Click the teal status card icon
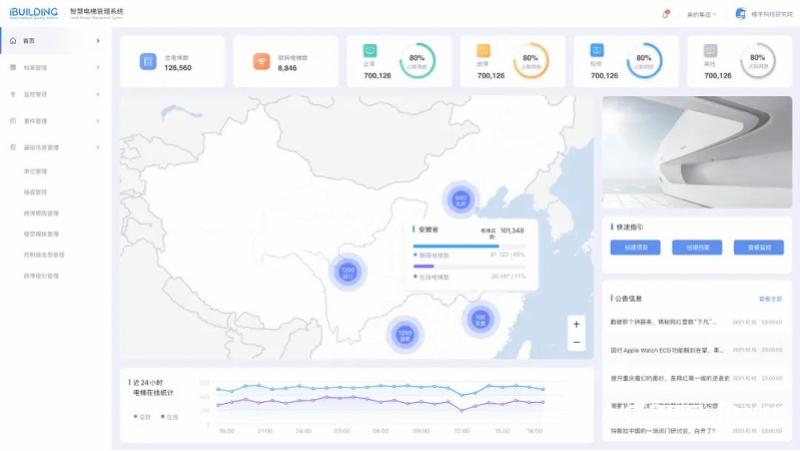This screenshot has height=451, width=800. click(370, 50)
